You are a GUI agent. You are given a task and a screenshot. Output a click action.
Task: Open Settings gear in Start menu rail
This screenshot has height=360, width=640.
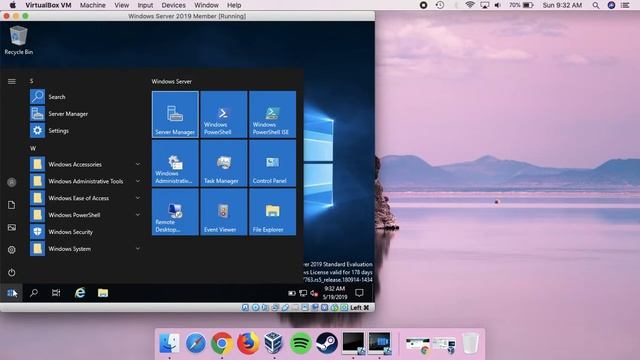tap(11, 250)
